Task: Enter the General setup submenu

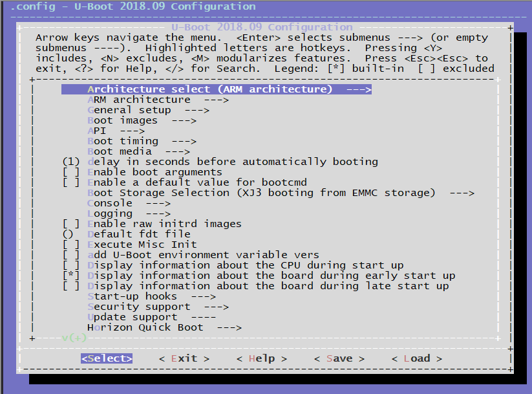Action: click(x=148, y=110)
